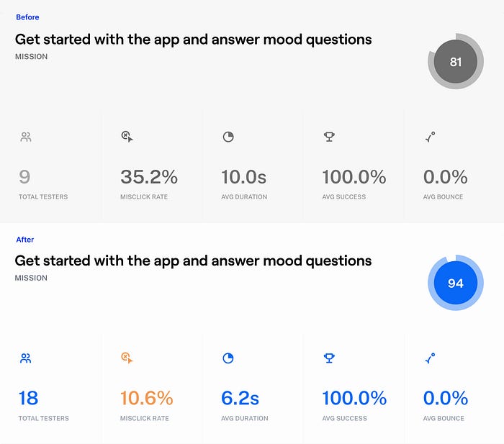504x444 pixels.
Task: Click the gray total testers people icon
Action: pos(26,137)
